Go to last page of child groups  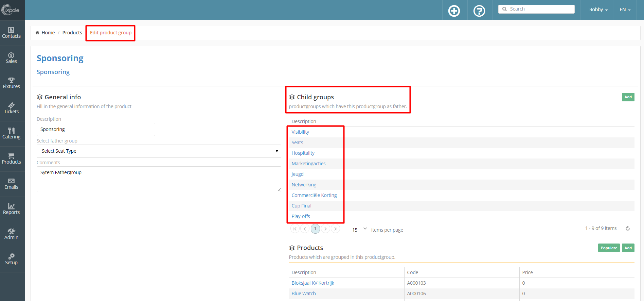coord(336,229)
